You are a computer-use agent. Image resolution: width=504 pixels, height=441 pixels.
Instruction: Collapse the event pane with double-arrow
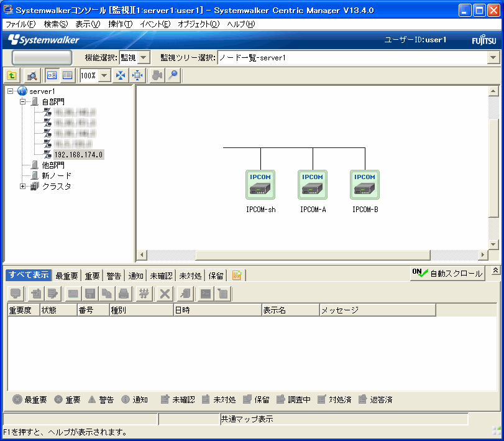(495, 271)
